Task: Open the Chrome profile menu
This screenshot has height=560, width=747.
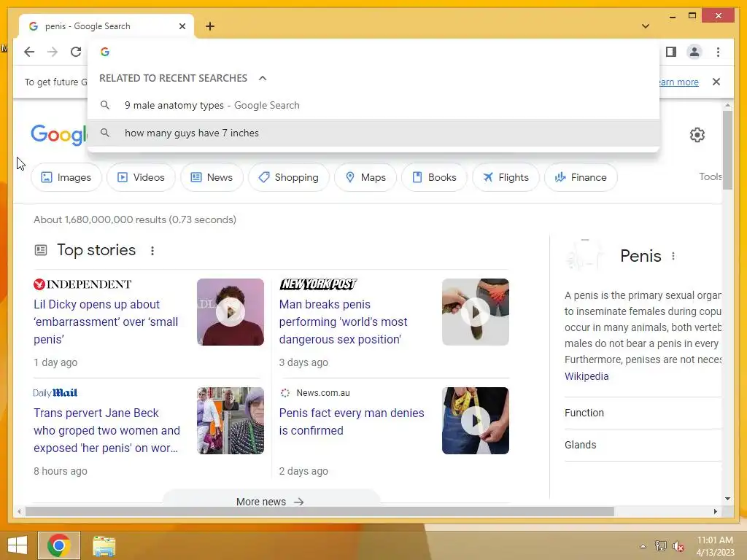Action: [x=694, y=52]
